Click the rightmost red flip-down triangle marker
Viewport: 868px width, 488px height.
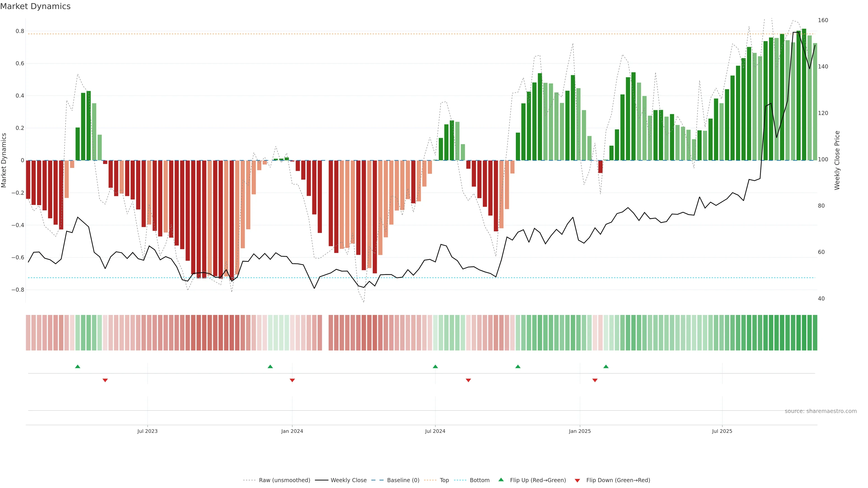pos(595,380)
